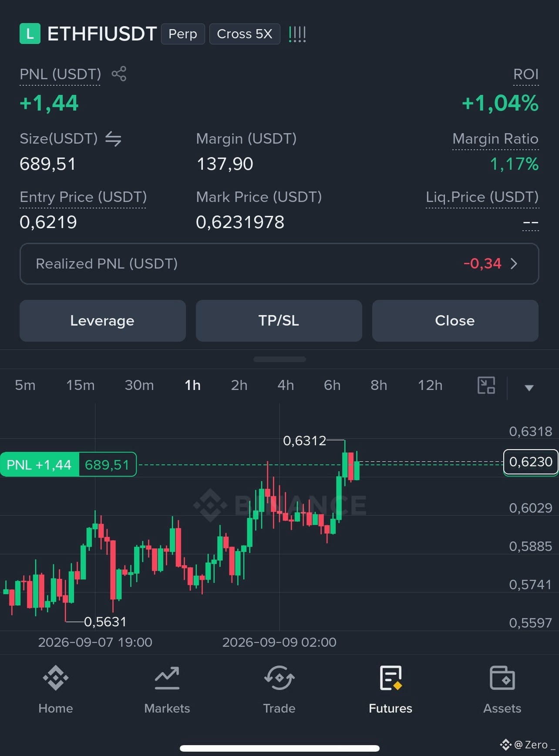Viewport: 559px width, 756px height.
Task: Select the Futures nav icon
Action: (391, 678)
